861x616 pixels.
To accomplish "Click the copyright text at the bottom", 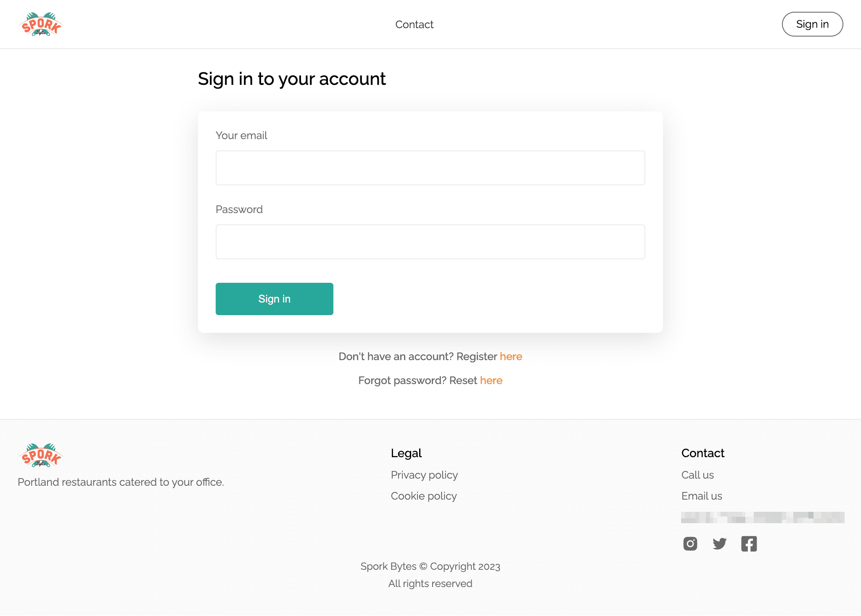I will pos(430,566).
